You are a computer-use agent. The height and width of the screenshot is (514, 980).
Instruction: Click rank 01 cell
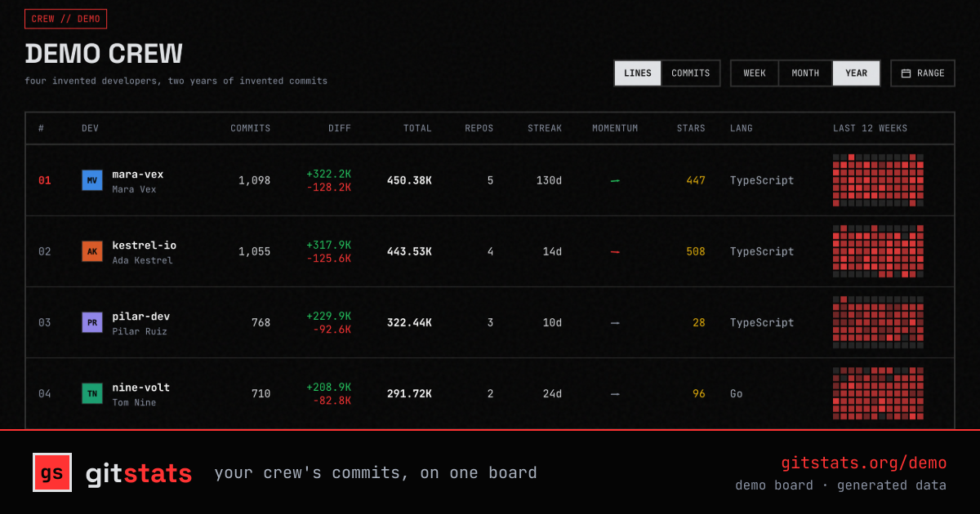pos(44,180)
